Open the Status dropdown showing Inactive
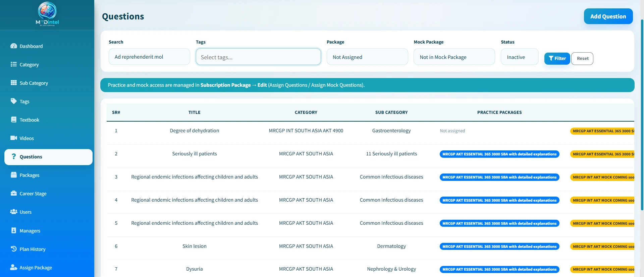Image resolution: width=644 pixels, height=277 pixels. pos(520,57)
